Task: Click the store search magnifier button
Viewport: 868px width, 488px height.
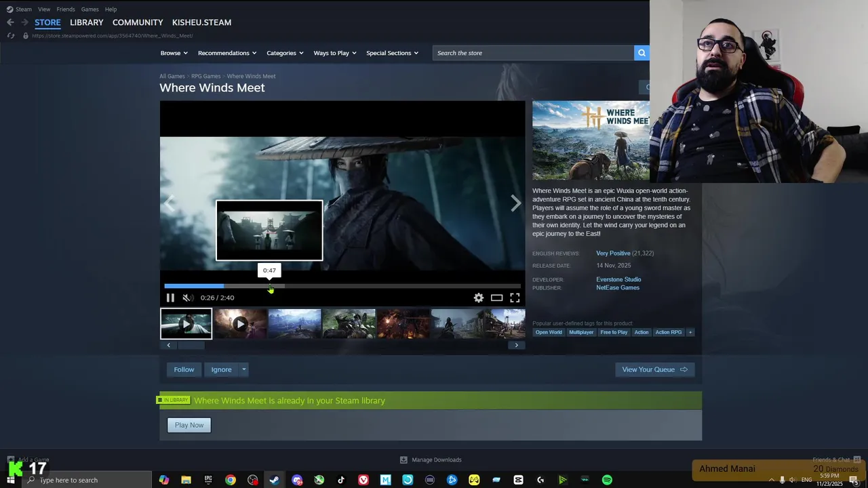Action: coord(642,53)
